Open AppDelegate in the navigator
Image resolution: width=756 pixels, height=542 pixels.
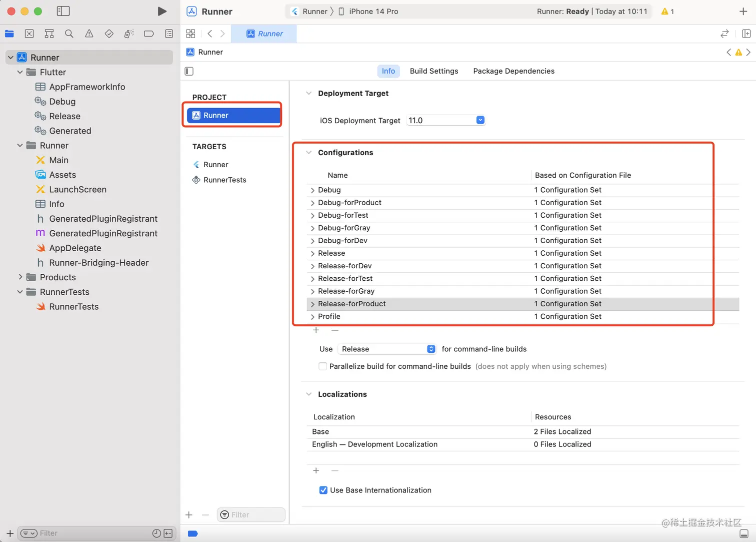[75, 248]
